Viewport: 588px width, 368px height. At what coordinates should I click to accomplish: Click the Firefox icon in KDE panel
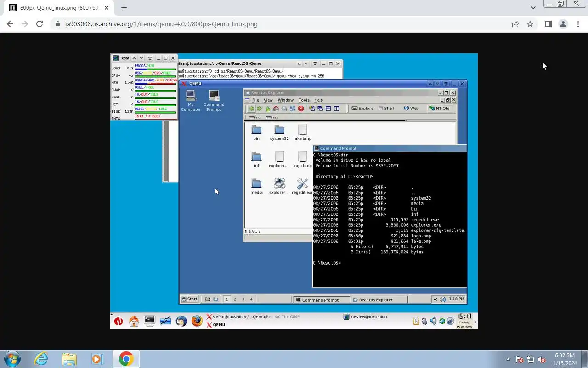point(197,321)
